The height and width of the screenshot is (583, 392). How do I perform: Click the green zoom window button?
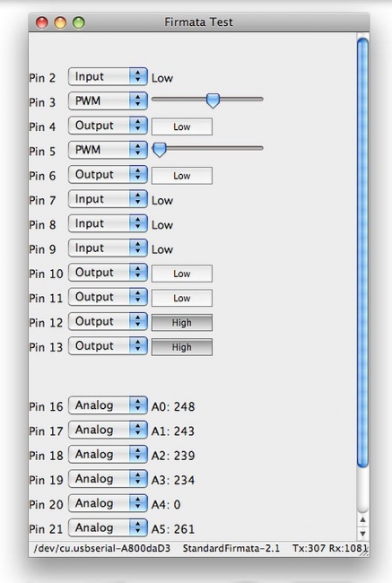click(x=78, y=22)
